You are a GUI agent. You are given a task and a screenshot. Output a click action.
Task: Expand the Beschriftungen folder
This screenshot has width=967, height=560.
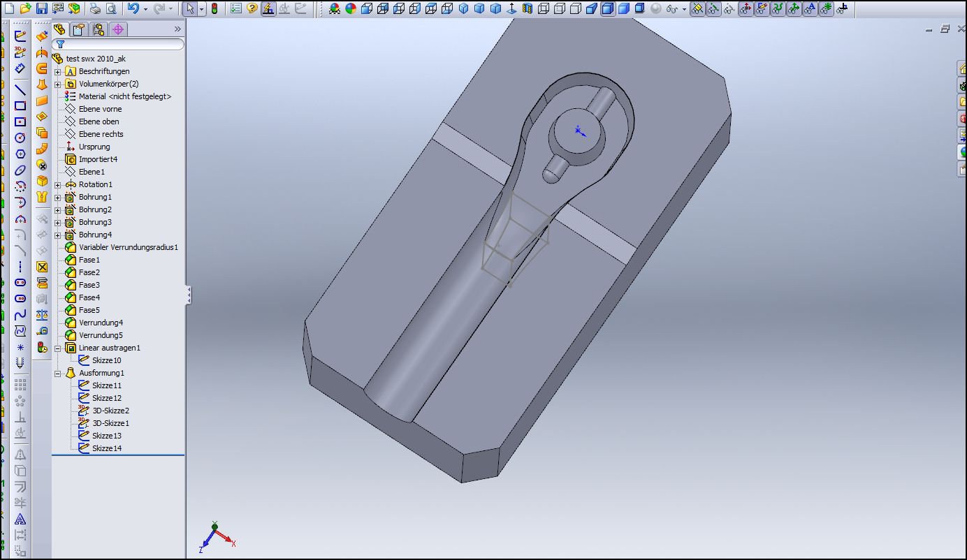coord(58,72)
